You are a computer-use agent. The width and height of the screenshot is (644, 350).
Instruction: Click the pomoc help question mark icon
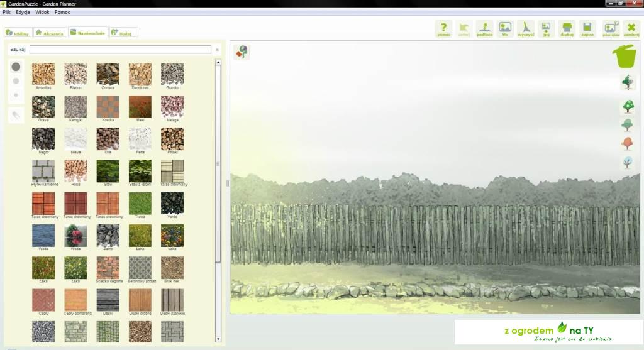point(443,28)
